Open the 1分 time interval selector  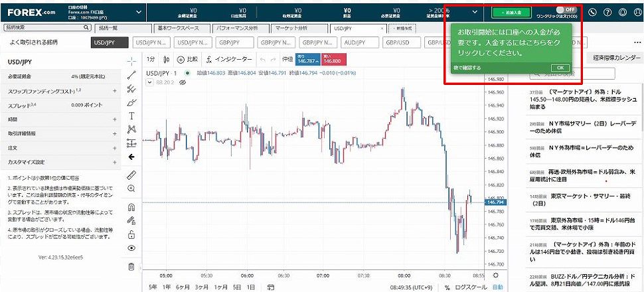(x=151, y=60)
